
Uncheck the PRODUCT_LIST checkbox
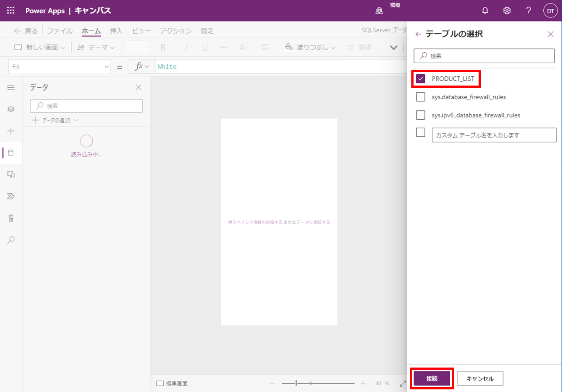point(421,79)
